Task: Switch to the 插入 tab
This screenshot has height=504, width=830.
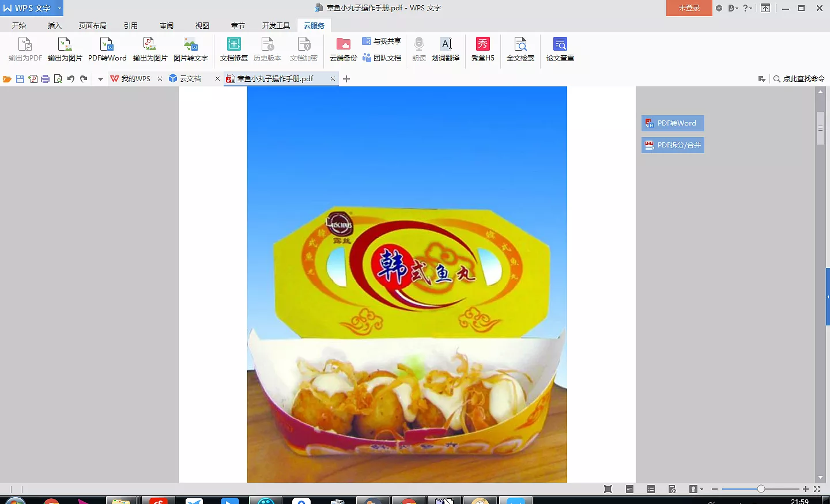Action: tap(55, 25)
